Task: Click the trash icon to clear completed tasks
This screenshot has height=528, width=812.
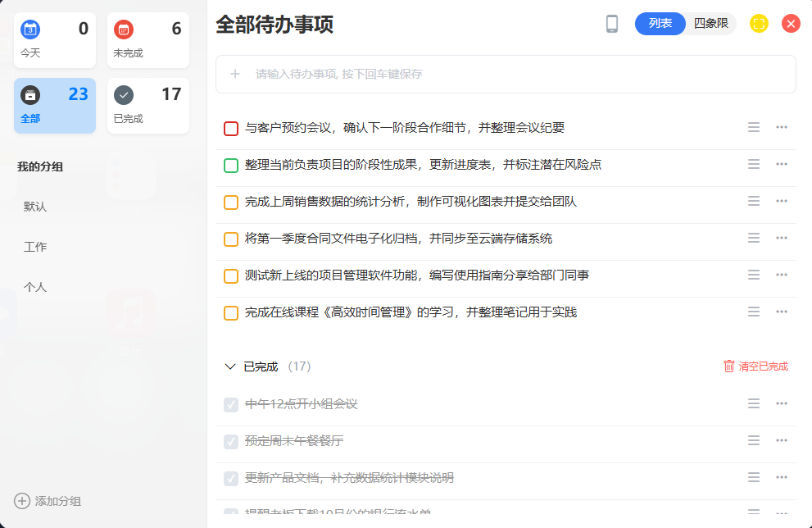Action: click(728, 366)
